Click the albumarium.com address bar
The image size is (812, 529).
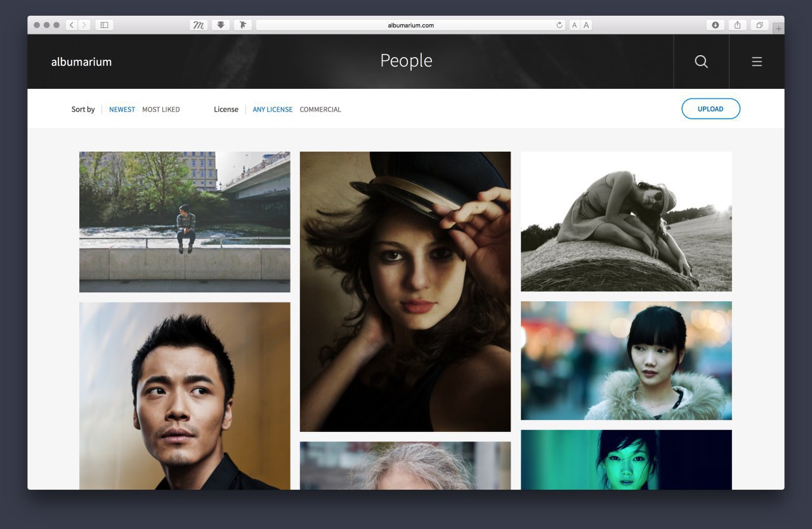[410, 25]
